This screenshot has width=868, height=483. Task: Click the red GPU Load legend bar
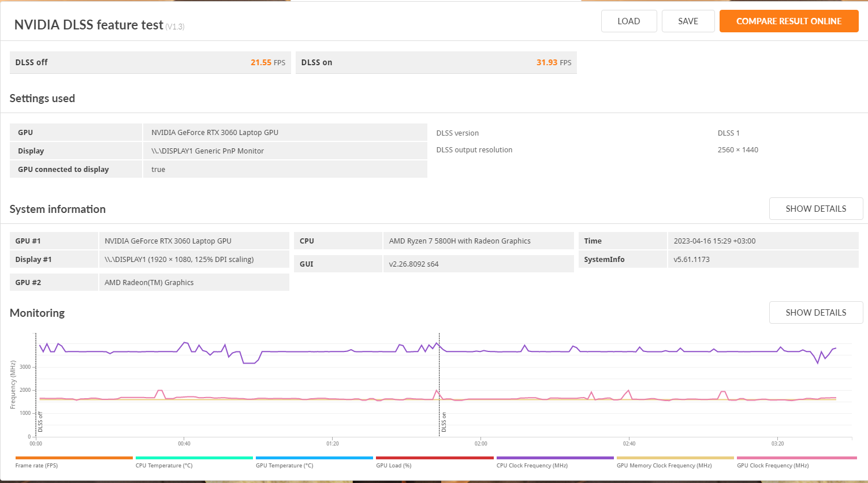point(434,458)
